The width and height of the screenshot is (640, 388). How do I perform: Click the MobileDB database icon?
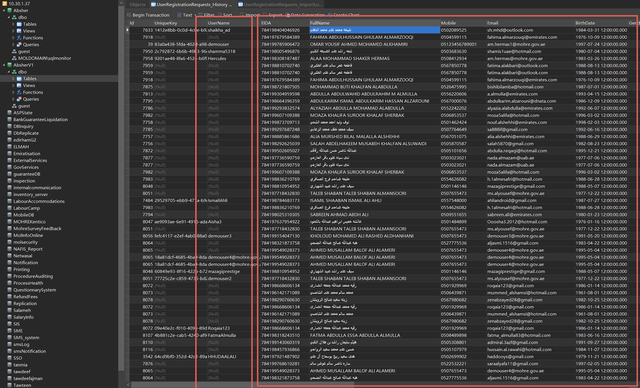coord(9,215)
